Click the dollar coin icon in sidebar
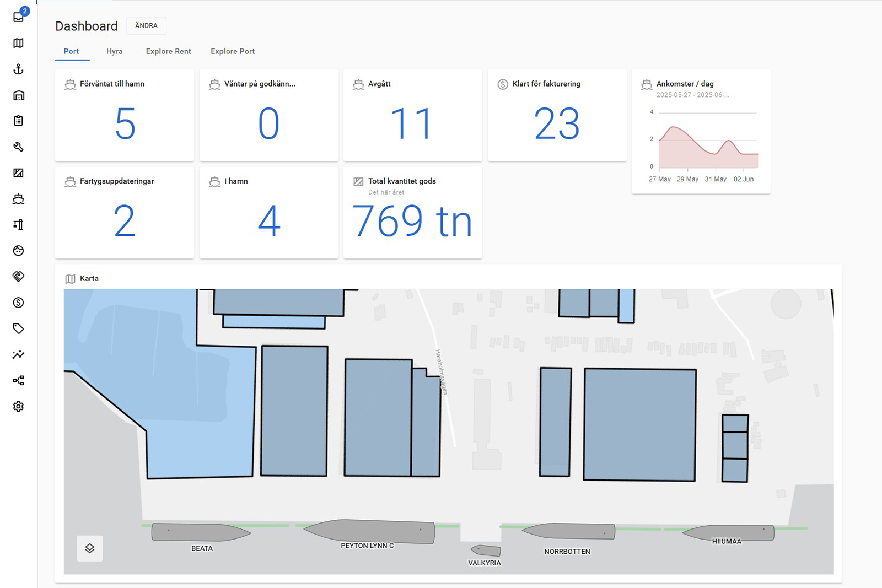The height and width of the screenshot is (588, 882). coord(19,303)
